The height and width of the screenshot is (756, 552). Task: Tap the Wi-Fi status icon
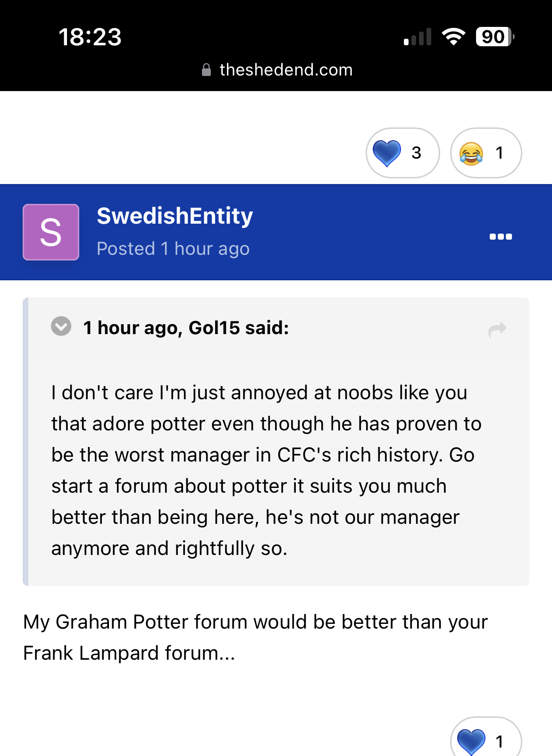453,37
